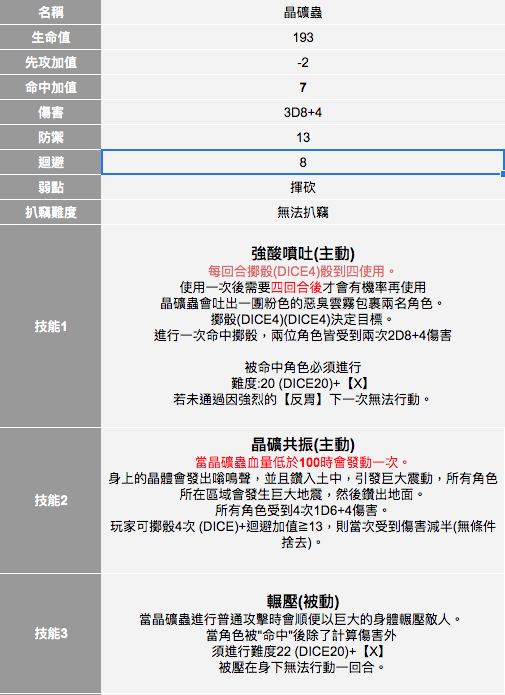Select the 迴避 label cell
Image resolution: width=505 pixels, height=695 pixels.
[51, 162]
